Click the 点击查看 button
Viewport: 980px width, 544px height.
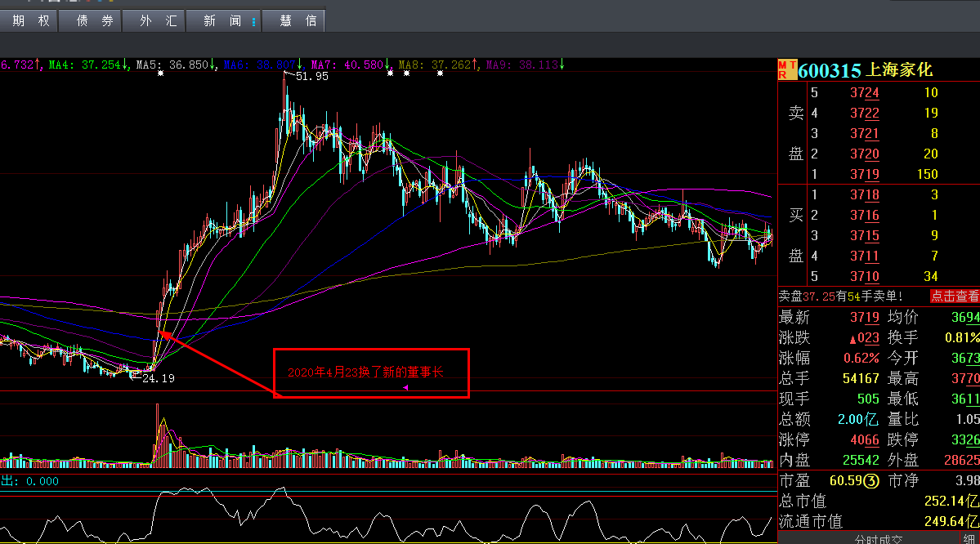tap(955, 297)
